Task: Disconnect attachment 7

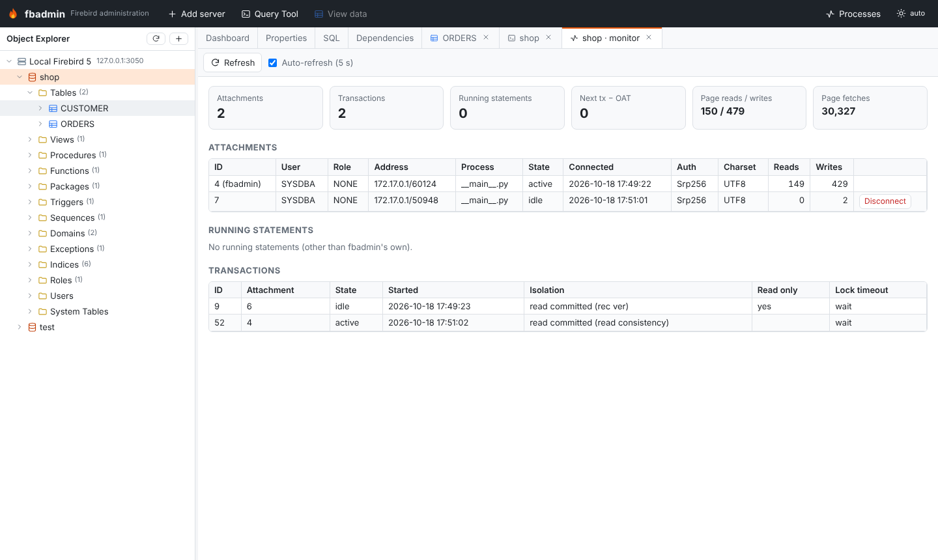Action: (x=885, y=201)
